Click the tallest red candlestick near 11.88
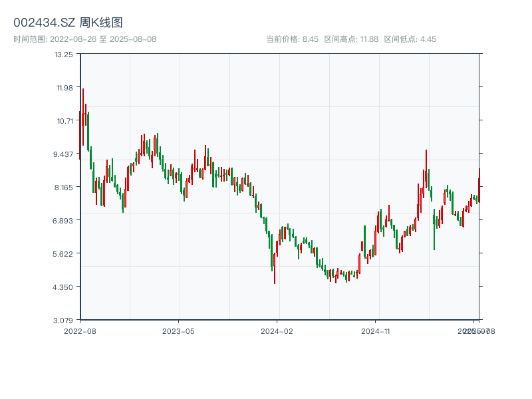 pos(82,117)
